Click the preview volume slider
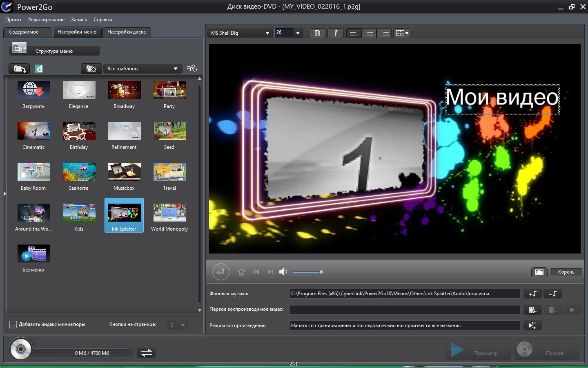Viewport: 588px width, 368px height. tap(307, 272)
